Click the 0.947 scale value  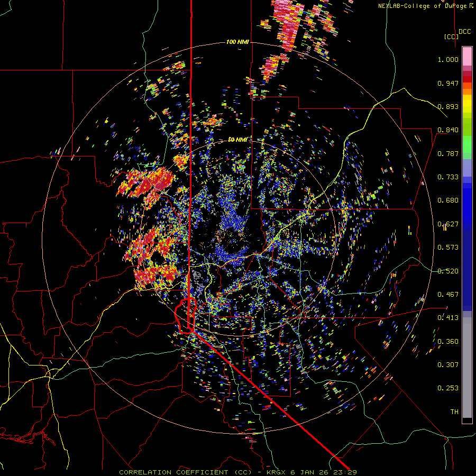(x=448, y=83)
